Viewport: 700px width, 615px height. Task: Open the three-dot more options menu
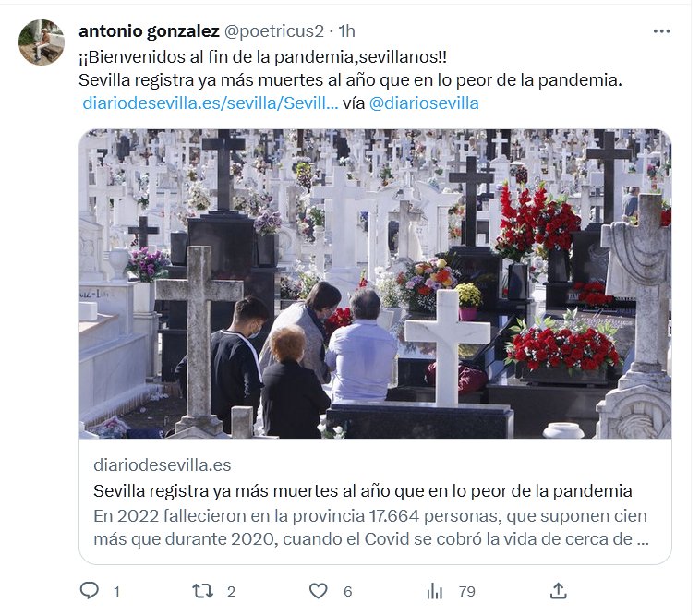click(x=661, y=31)
